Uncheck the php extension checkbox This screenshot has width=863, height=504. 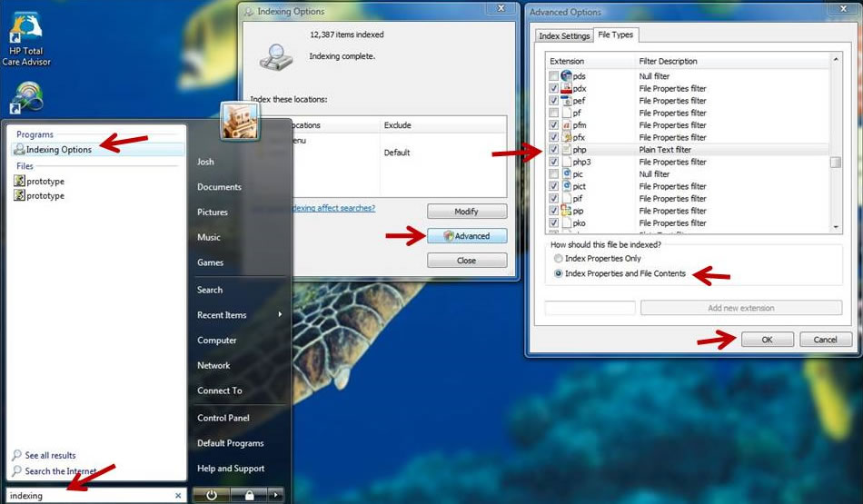pyautogui.click(x=553, y=150)
